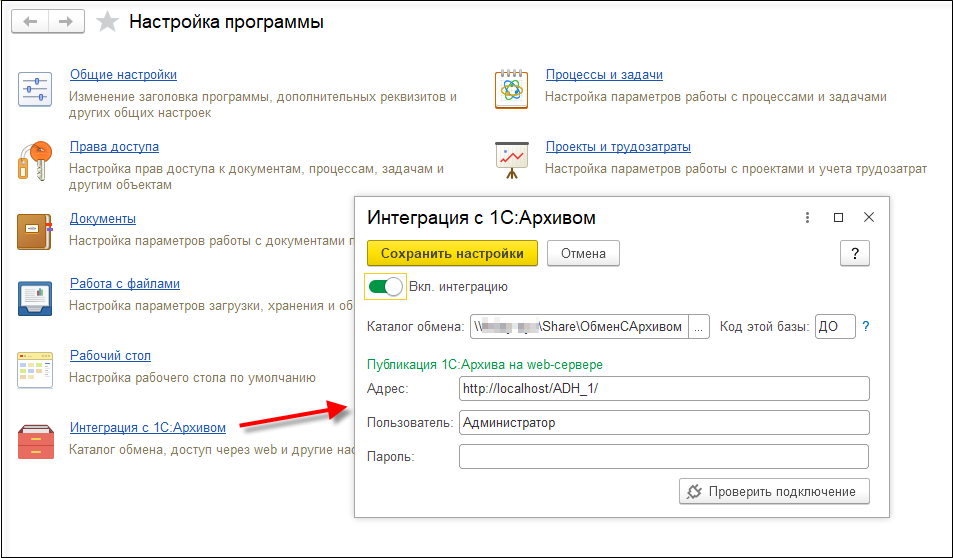Click the blue question mark next to Код этой базы
This screenshot has width=953, height=558.
pos(865,326)
